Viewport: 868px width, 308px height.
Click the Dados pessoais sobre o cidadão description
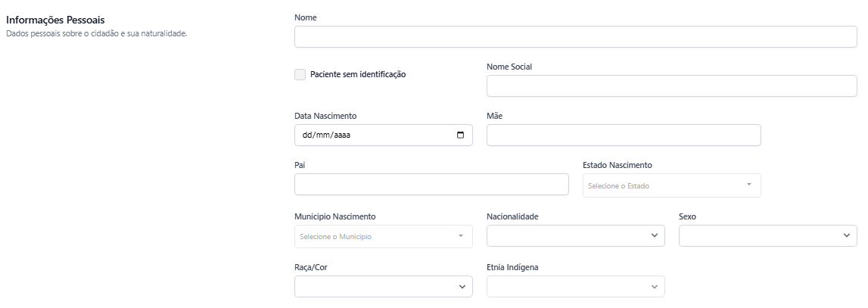pos(96,33)
